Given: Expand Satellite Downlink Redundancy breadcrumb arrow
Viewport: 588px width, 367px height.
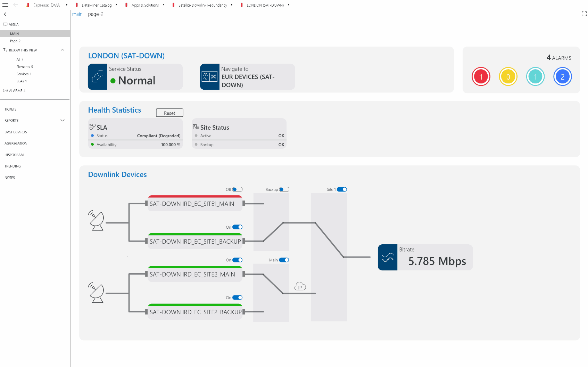Looking at the screenshot, I should pos(232,5).
